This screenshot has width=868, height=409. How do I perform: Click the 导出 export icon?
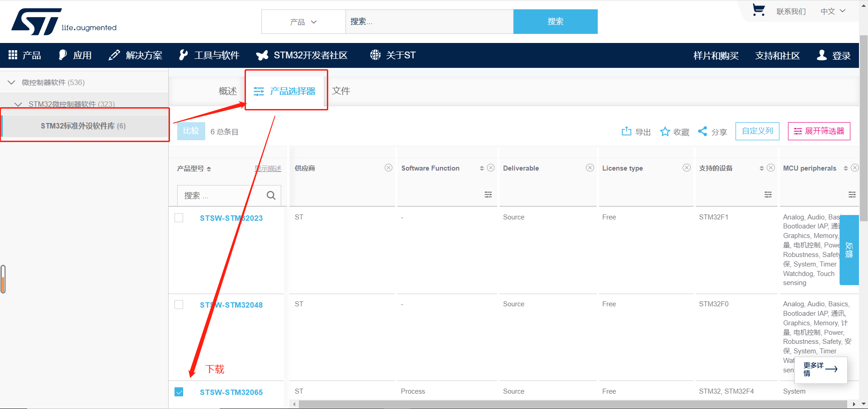pyautogui.click(x=626, y=131)
